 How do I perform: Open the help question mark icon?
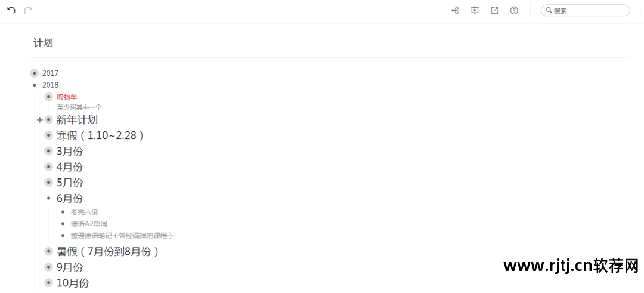point(514,11)
